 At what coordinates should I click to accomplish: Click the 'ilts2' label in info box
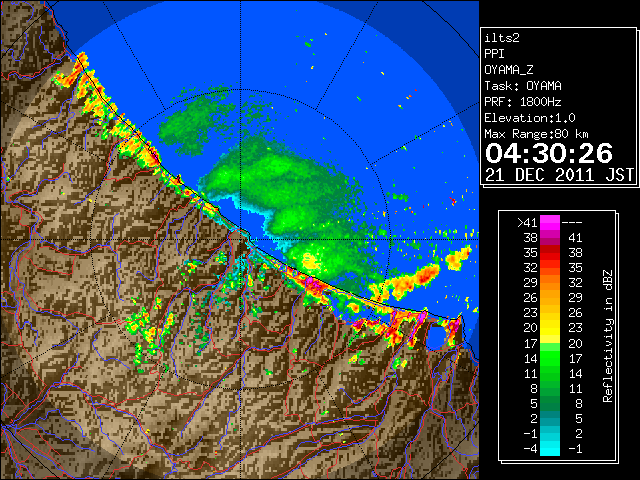point(502,38)
